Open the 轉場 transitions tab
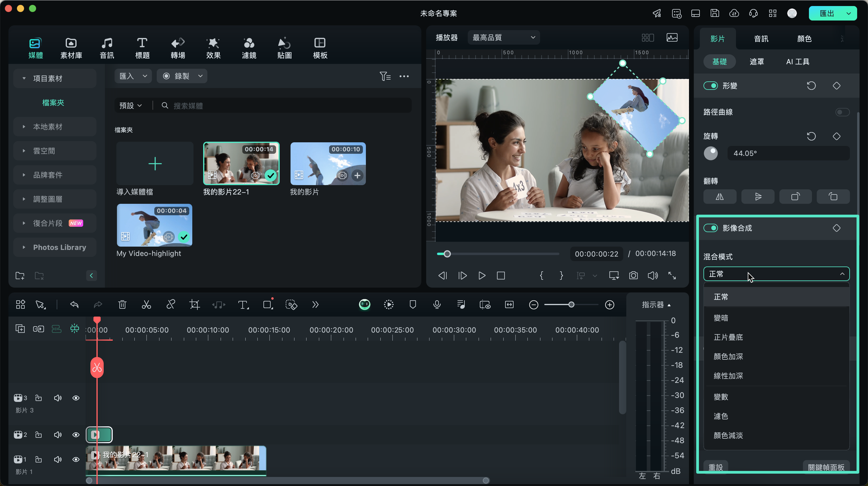868x486 pixels. click(x=178, y=48)
